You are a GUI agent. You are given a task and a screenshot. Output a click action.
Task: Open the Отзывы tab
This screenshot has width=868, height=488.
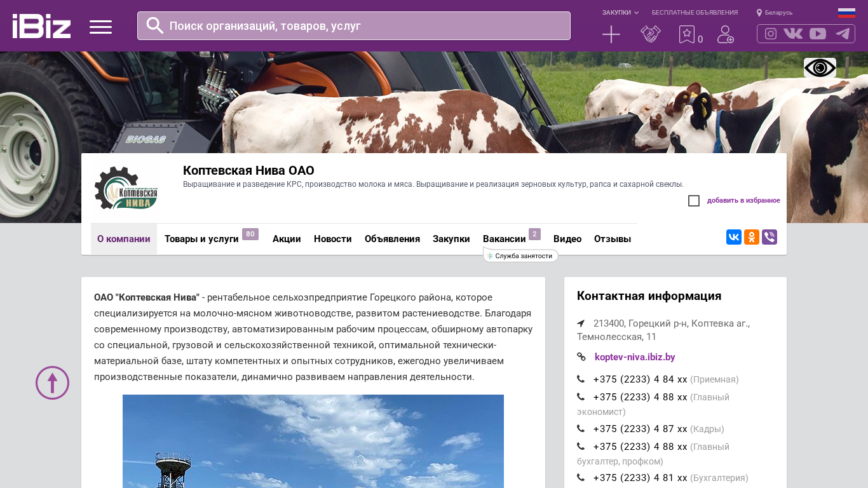tap(613, 239)
